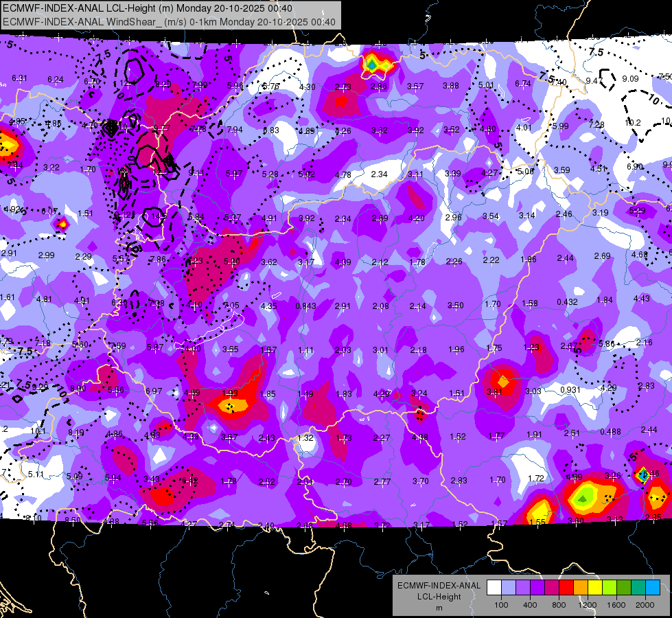Click the grid value 8.90
The width and height of the screenshot is (672, 618).
pos(78,389)
